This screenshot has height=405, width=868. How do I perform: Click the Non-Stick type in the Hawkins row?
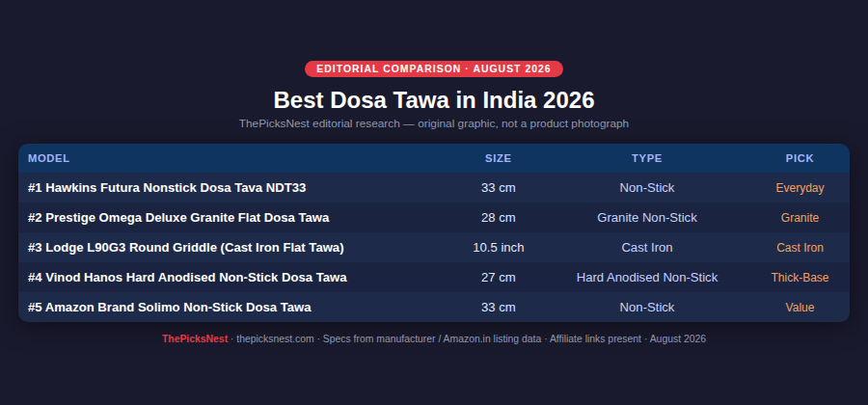coord(646,188)
